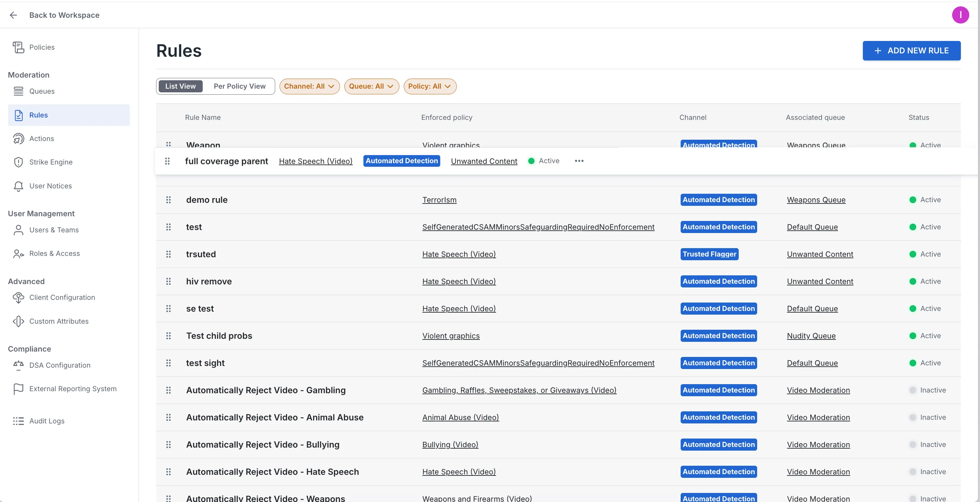
Task: Open Nudity Queue link
Action: point(811,336)
